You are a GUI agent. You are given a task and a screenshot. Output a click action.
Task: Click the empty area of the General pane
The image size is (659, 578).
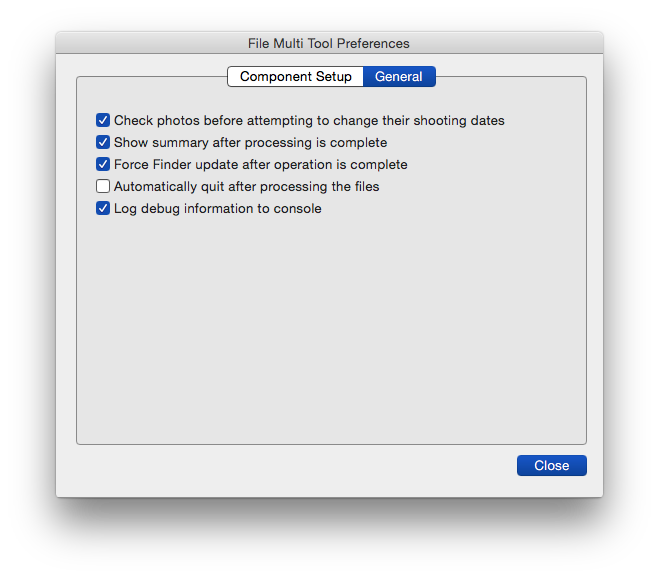pos(330,330)
